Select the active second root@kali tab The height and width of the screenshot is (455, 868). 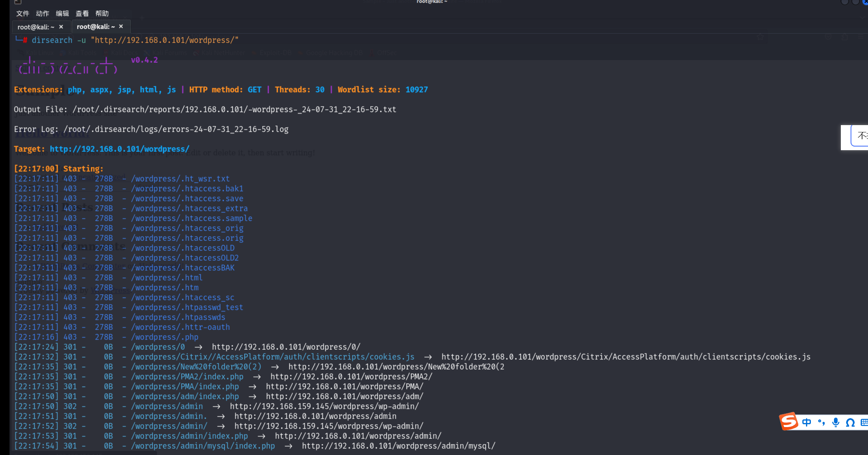click(x=96, y=26)
